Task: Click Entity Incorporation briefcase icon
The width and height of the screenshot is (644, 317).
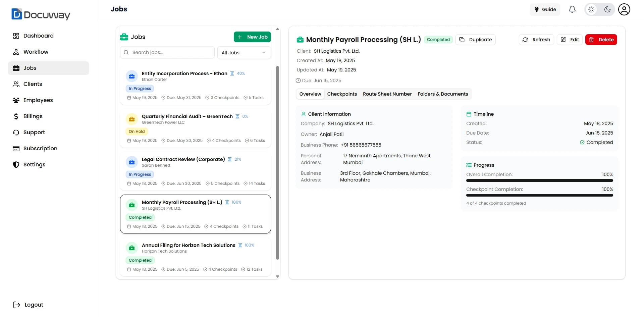Action: pos(132,76)
